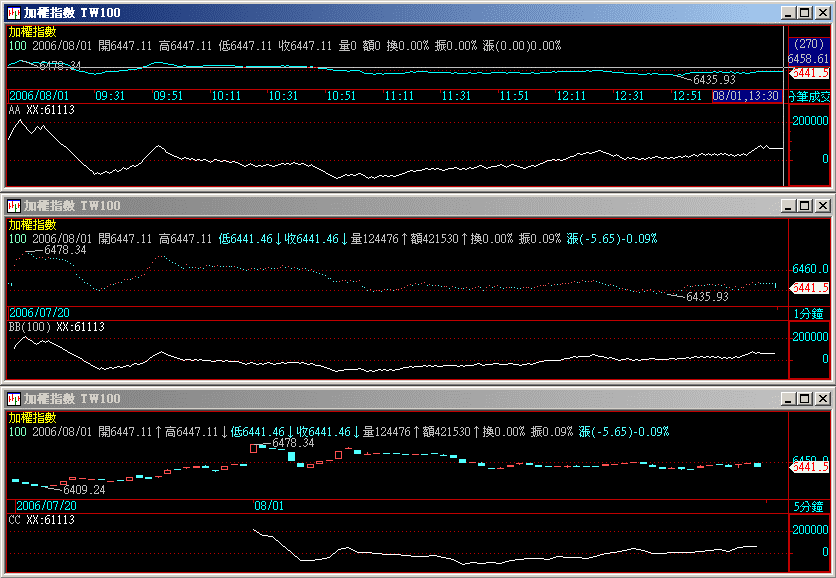
Task: Click the 6409.24 low label in bottom chart
Action: (84, 490)
